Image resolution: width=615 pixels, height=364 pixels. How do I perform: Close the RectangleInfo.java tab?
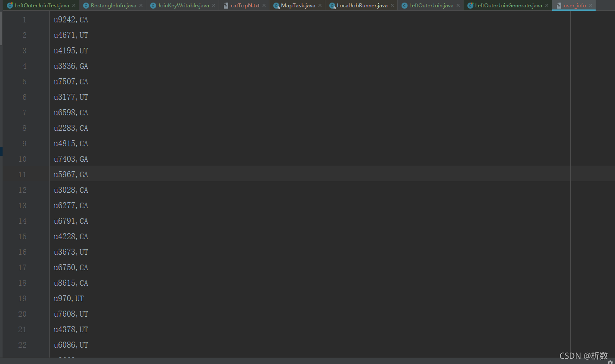pyautogui.click(x=141, y=6)
